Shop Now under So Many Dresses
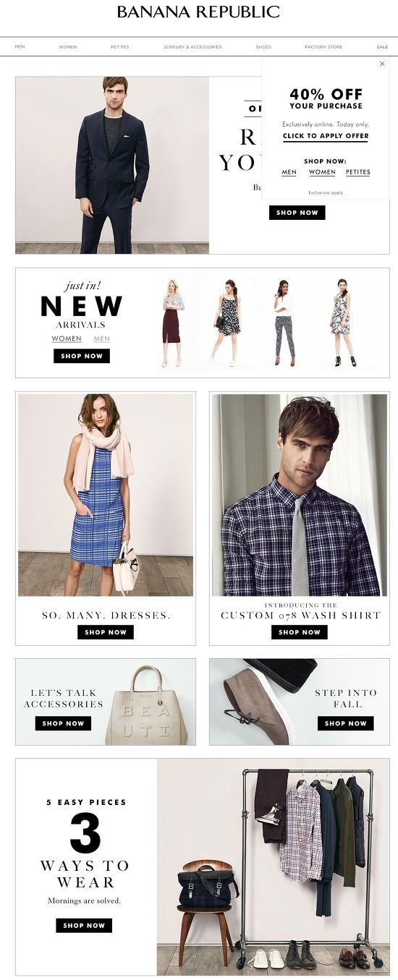This screenshot has height=980, width=398. (106, 632)
